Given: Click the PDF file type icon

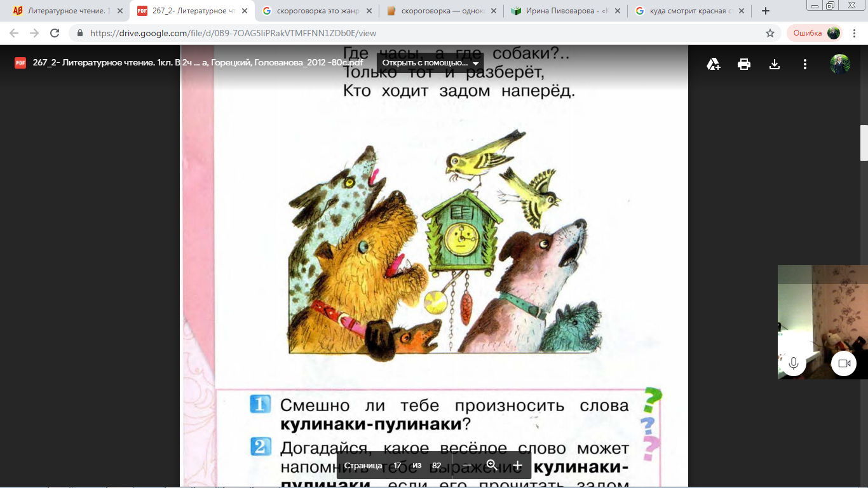Looking at the screenshot, I should coord(20,63).
